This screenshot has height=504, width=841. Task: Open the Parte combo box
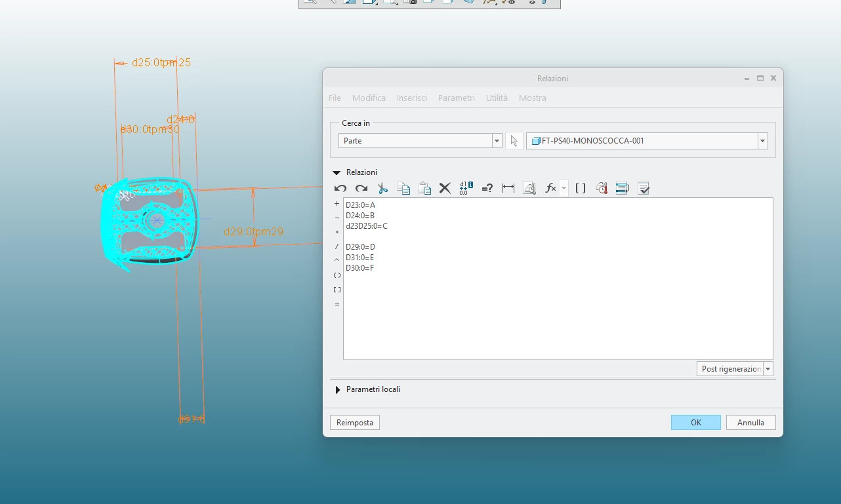(x=420, y=141)
